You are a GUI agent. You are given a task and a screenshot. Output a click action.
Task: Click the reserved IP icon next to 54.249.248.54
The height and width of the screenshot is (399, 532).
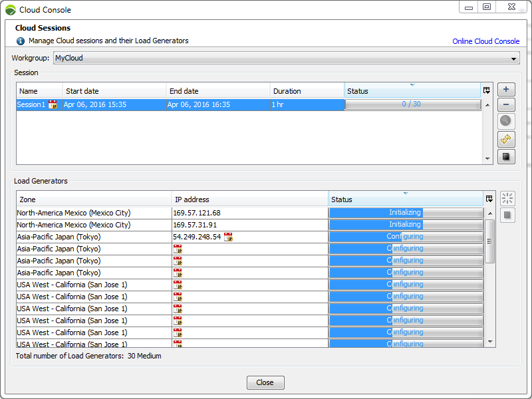pos(228,237)
